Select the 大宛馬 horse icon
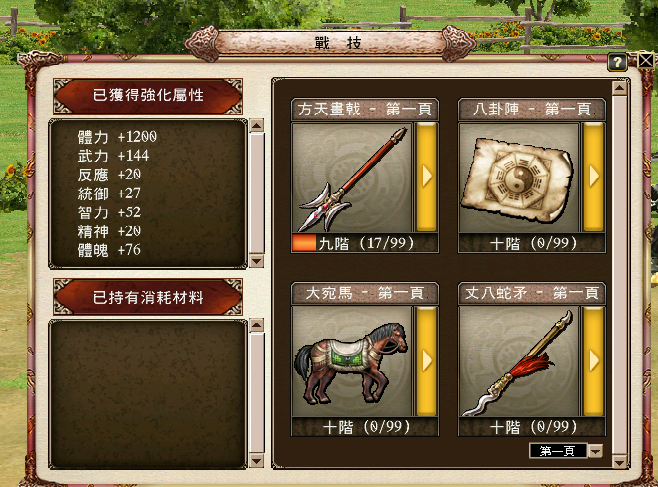 [x=352, y=362]
